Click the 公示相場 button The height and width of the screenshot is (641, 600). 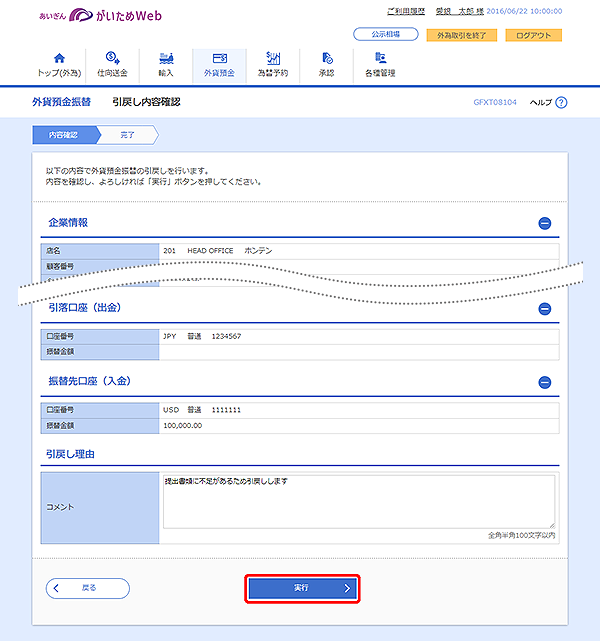(386, 34)
